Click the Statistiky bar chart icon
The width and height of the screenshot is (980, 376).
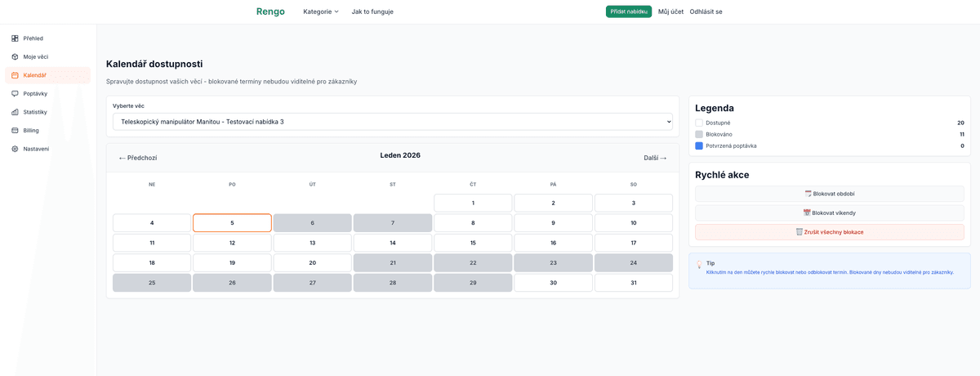coord(15,112)
